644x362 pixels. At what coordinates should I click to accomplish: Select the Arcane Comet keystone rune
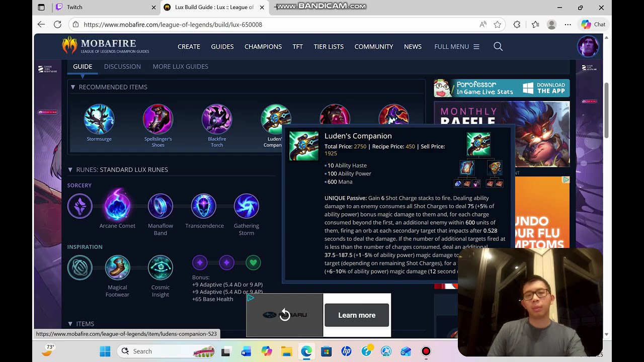117,205
